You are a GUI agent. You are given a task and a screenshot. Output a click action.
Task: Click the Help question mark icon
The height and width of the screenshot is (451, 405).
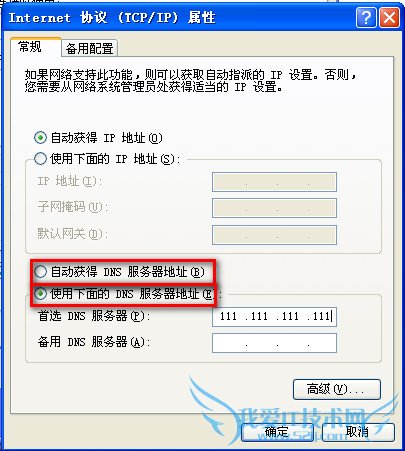click(x=366, y=17)
